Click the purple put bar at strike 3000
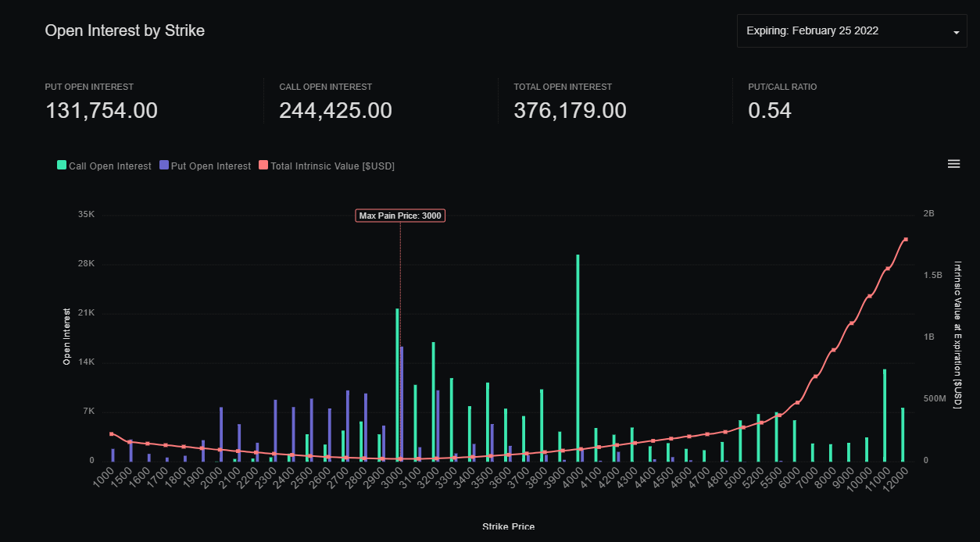Screen dimensions: 980x542 [402, 404]
